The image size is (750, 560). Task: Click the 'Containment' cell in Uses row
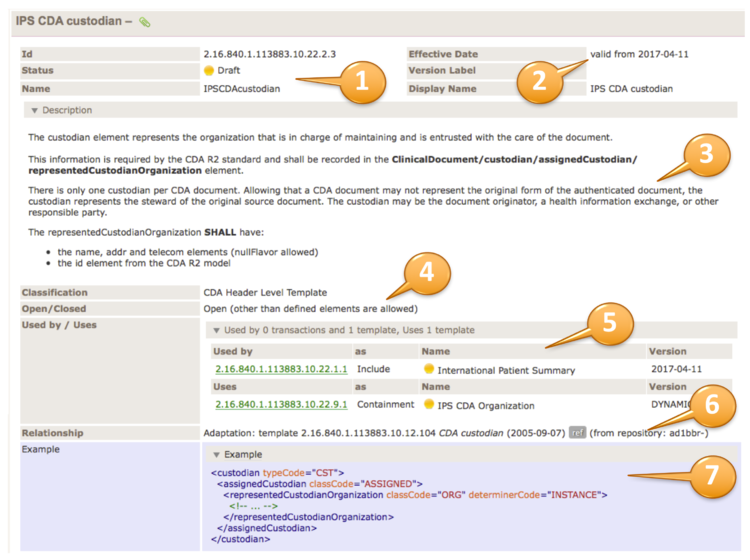click(x=386, y=405)
